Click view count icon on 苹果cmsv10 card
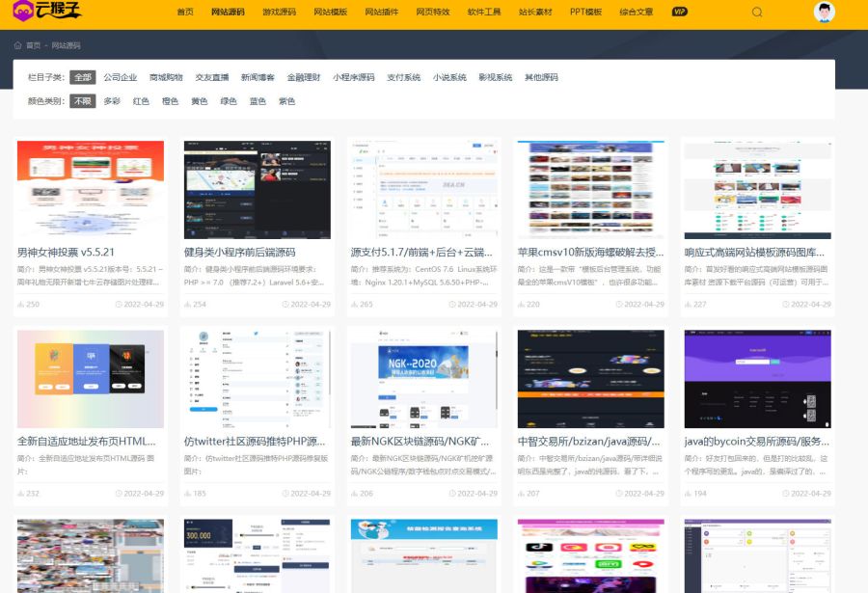868x593 pixels. click(x=522, y=305)
